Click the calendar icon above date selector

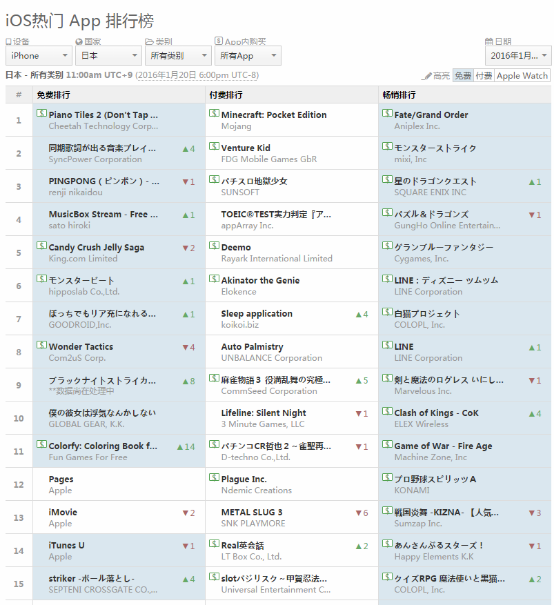click(x=489, y=41)
